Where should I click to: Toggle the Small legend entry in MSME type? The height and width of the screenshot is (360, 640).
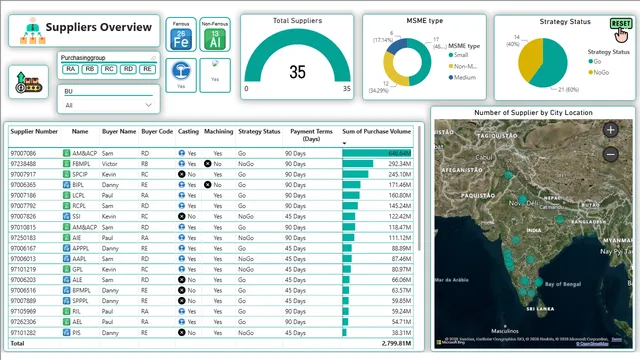[458, 55]
